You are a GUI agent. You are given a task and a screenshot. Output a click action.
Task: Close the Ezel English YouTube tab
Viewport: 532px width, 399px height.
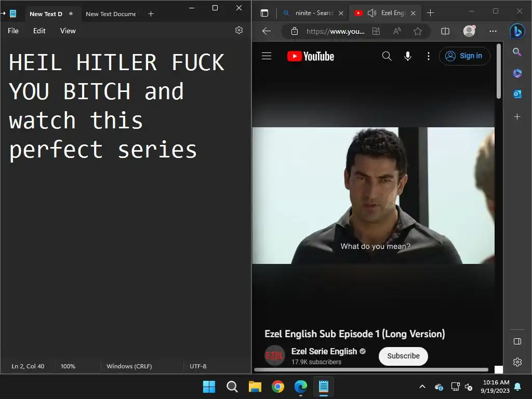(x=413, y=13)
